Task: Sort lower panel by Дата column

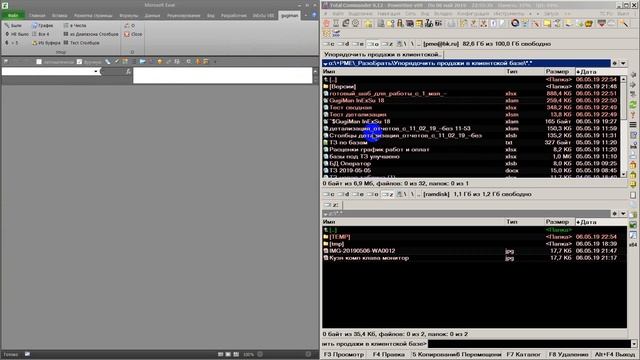Action: click(600, 222)
